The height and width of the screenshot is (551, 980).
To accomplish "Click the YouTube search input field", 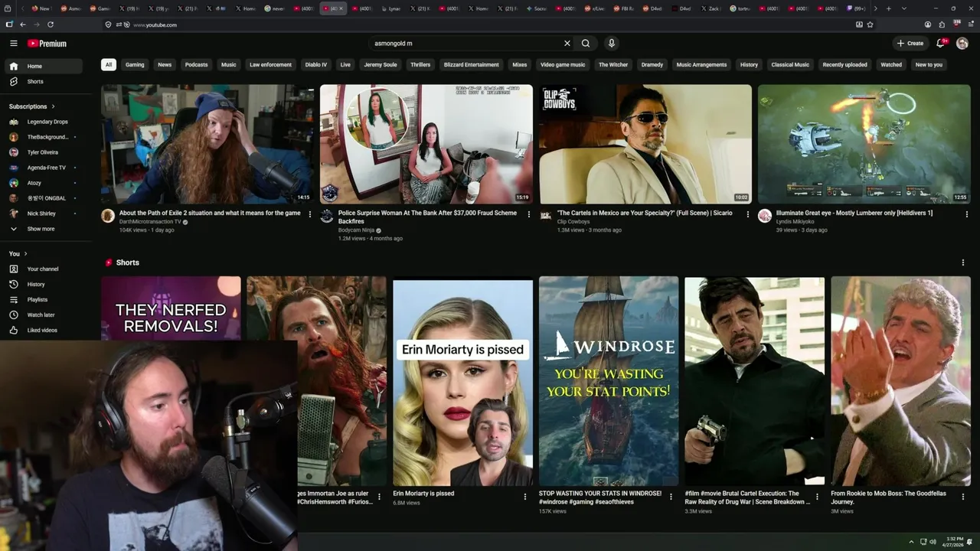I will 466,44.
